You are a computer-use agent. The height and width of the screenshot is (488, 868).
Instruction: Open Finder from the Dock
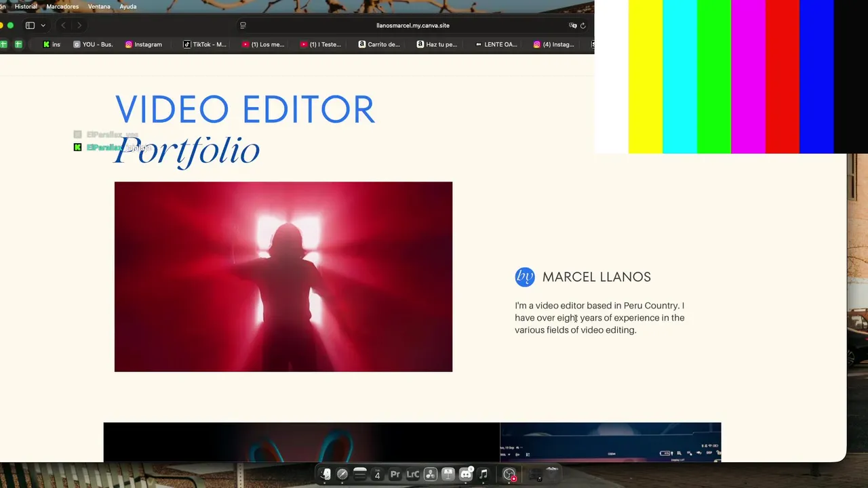point(325,474)
